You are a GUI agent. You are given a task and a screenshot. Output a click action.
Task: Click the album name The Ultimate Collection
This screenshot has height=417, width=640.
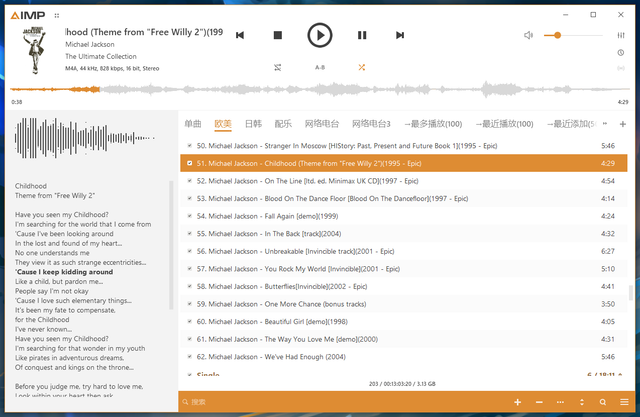point(101,56)
